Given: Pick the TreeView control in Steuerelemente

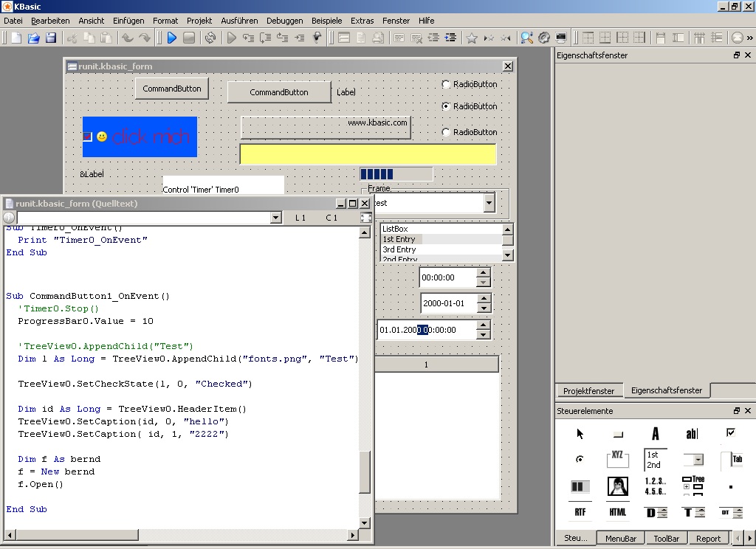Looking at the screenshot, I should click(x=693, y=486).
